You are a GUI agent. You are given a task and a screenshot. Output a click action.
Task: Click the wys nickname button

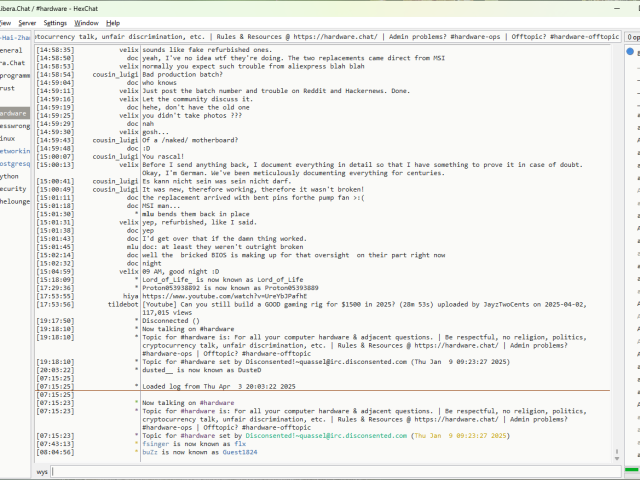click(43, 471)
